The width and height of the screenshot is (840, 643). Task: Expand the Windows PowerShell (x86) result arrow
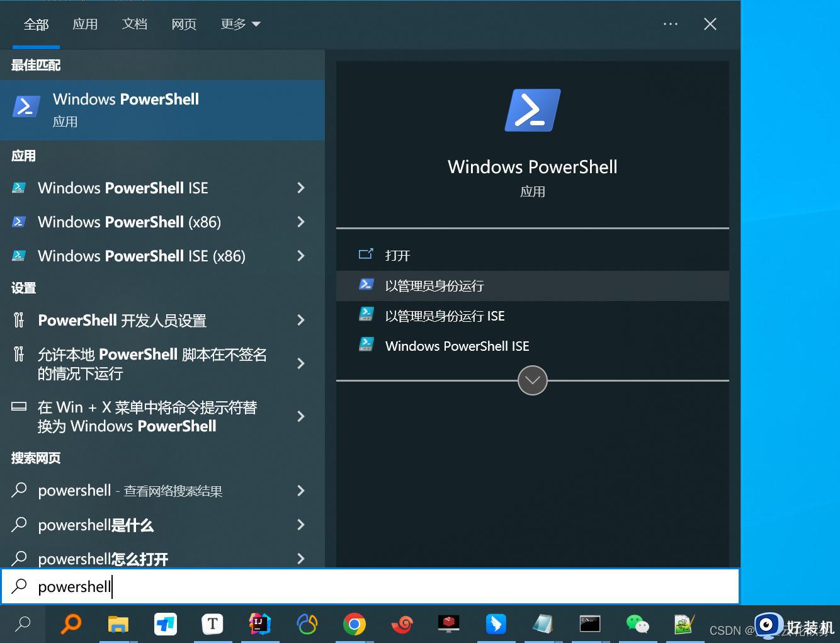(x=301, y=222)
